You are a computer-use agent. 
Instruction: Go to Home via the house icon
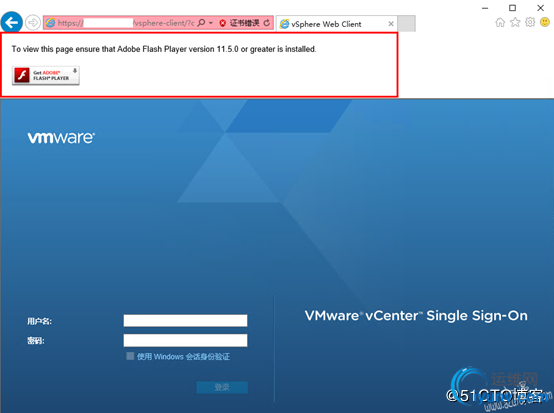pos(500,23)
